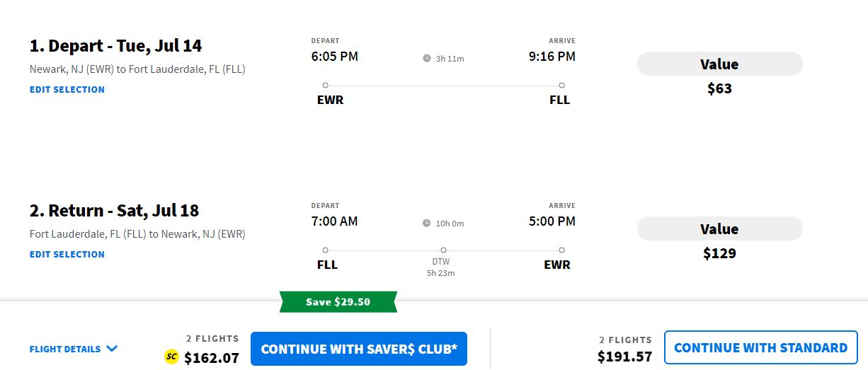
Task: Edit selection for Sat, Jul 18 return
Action: click(x=67, y=255)
